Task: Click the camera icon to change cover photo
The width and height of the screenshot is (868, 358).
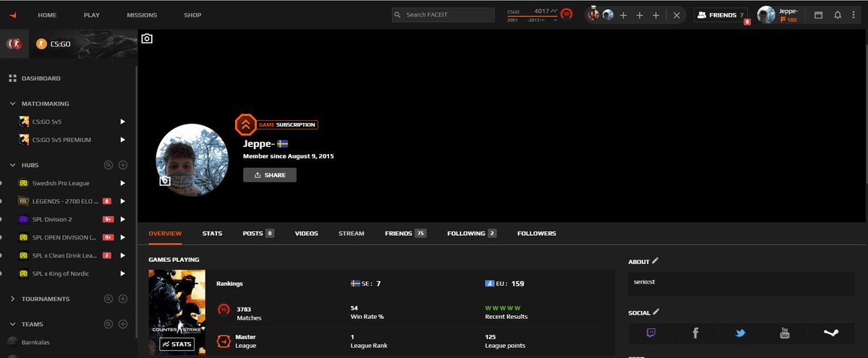Action: (147, 38)
